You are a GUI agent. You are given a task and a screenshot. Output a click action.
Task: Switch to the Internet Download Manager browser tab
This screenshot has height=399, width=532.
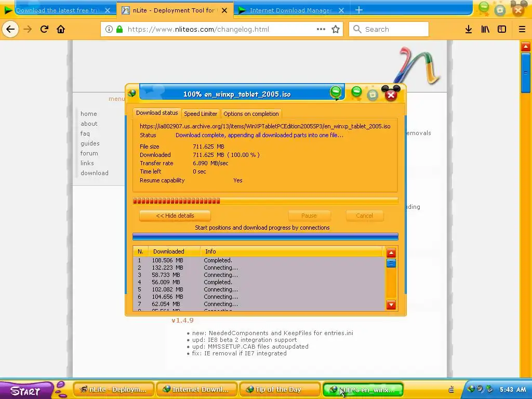[x=291, y=10]
